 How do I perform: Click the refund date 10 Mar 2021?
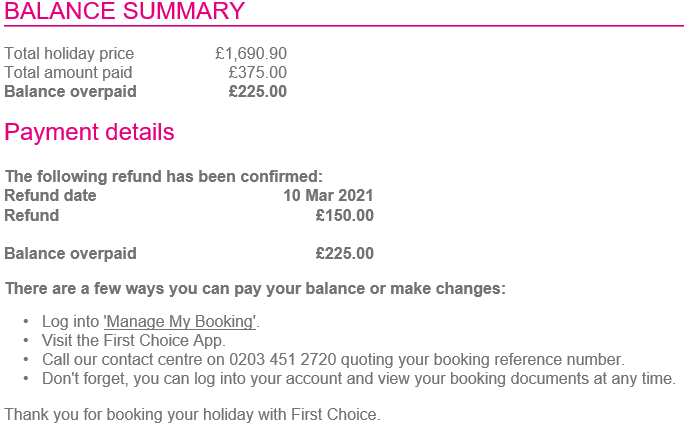point(328,195)
